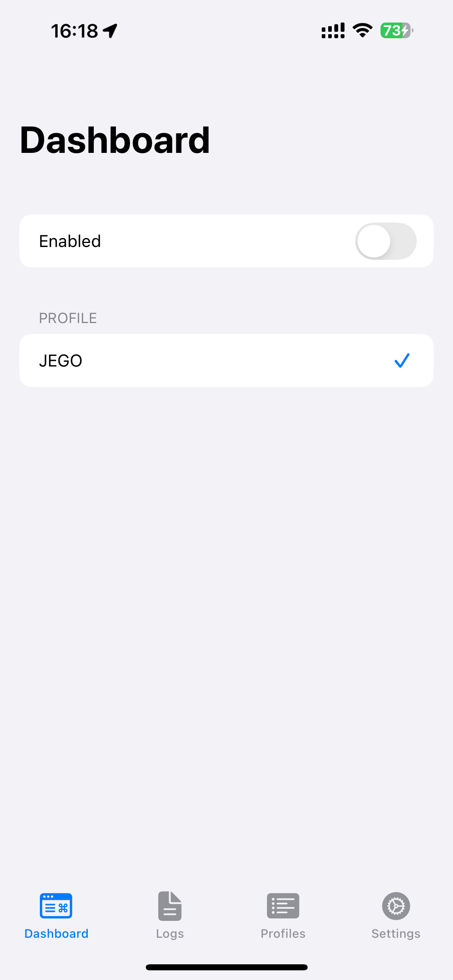Image resolution: width=453 pixels, height=980 pixels.
Task: Tap the cellular signal bars icon
Action: (333, 31)
